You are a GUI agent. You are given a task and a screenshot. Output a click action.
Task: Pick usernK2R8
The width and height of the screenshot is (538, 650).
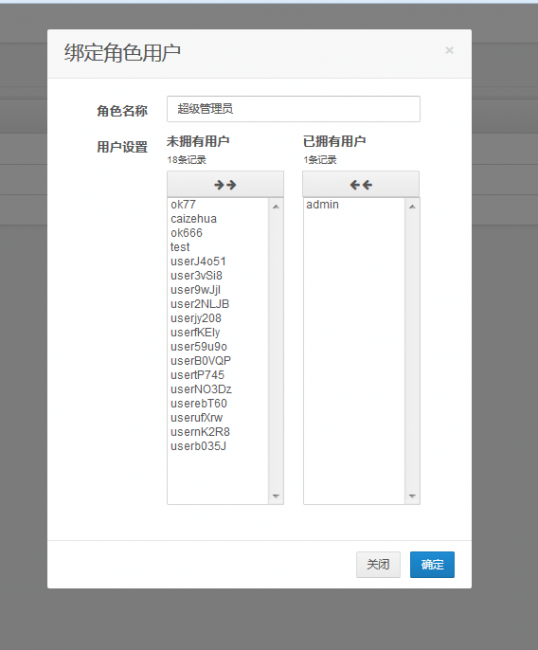click(x=218, y=432)
